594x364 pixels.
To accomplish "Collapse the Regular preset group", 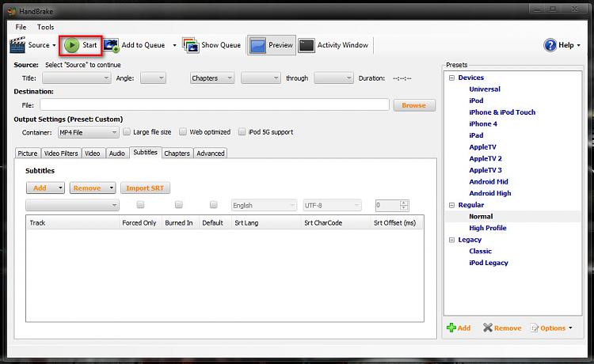I will pos(451,205).
